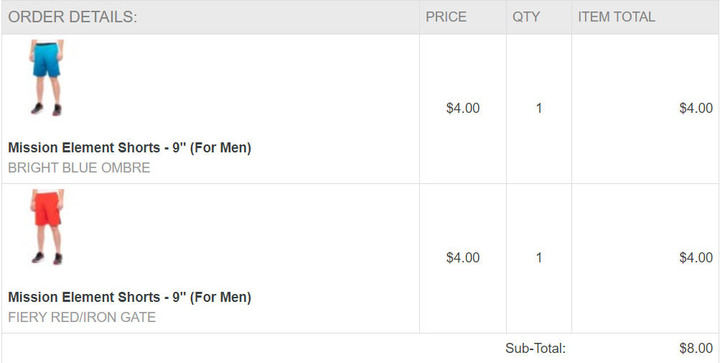The image size is (720, 363).
Task: Click the shoes in the blue shorts image
Action: [x=46, y=110]
